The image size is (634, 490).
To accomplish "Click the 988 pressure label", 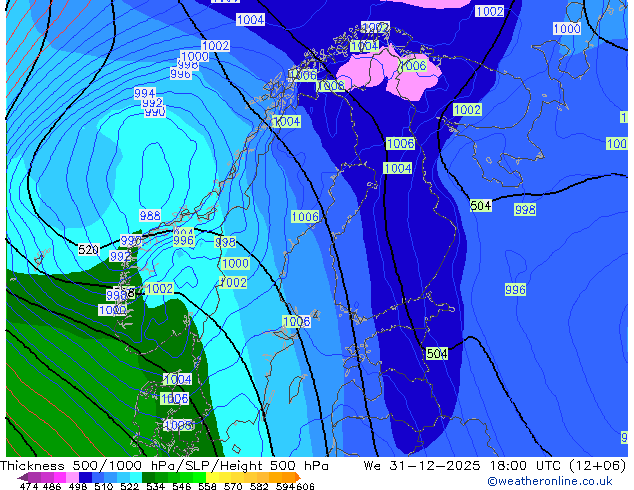I will [x=150, y=215].
